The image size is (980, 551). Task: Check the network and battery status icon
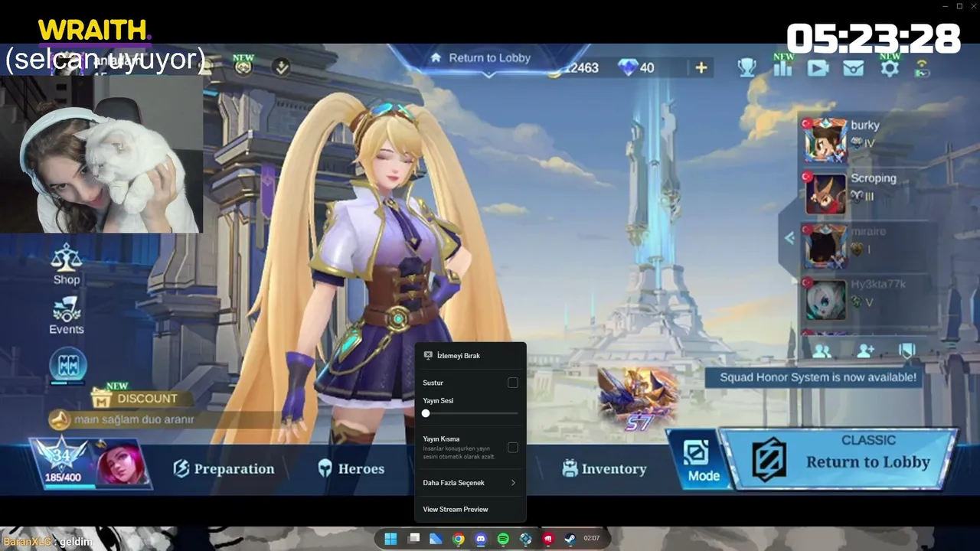tap(923, 68)
